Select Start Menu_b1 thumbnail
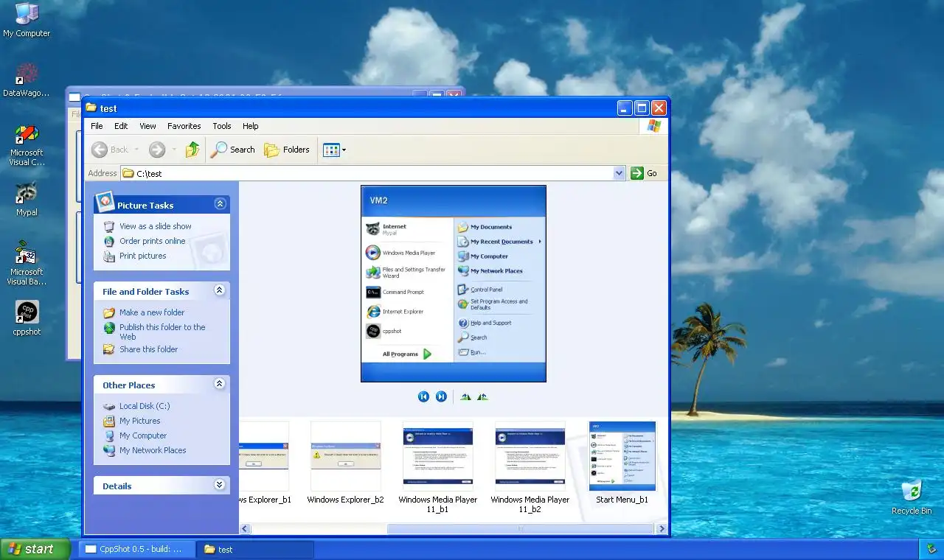944x560 pixels. 622,463
